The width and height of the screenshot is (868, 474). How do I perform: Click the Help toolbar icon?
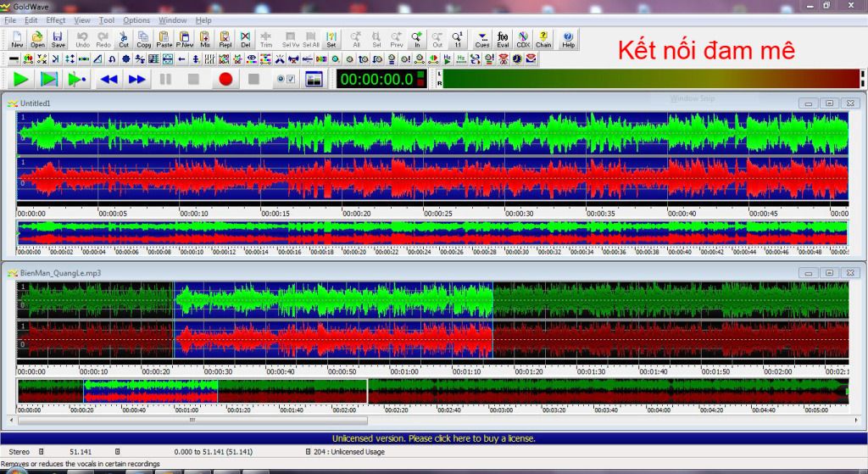tap(569, 39)
